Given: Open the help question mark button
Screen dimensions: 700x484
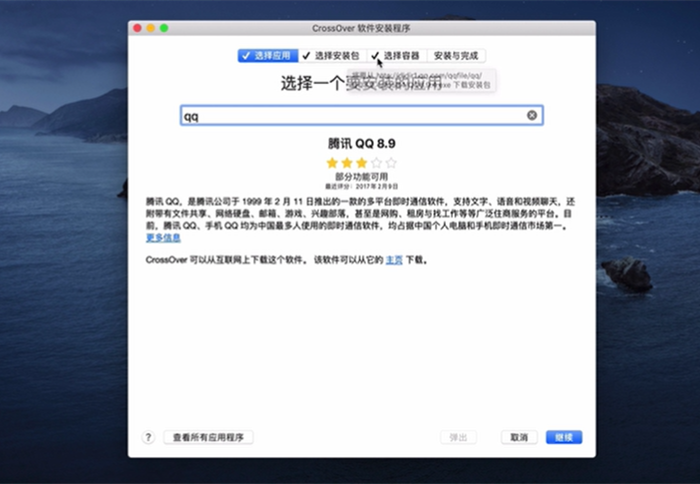Looking at the screenshot, I should (x=148, y=437).
